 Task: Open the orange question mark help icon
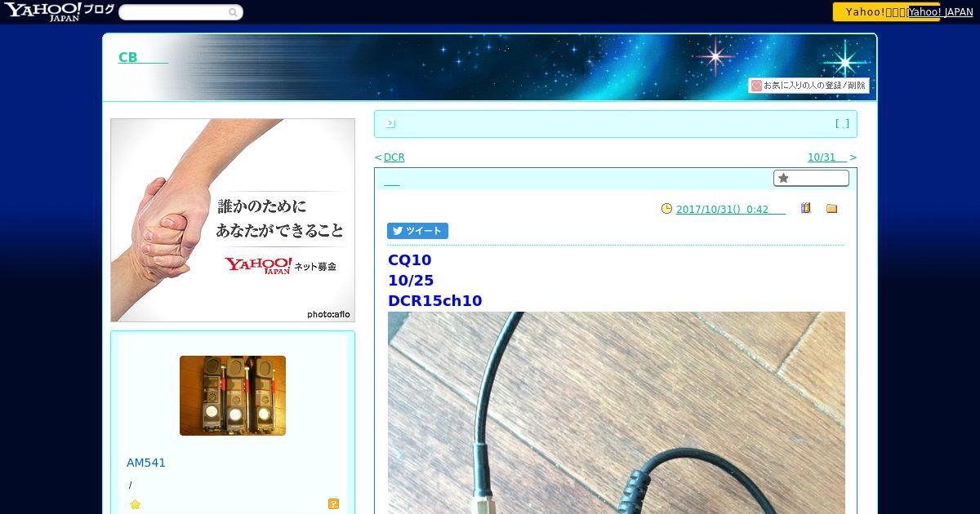[333, 504]
